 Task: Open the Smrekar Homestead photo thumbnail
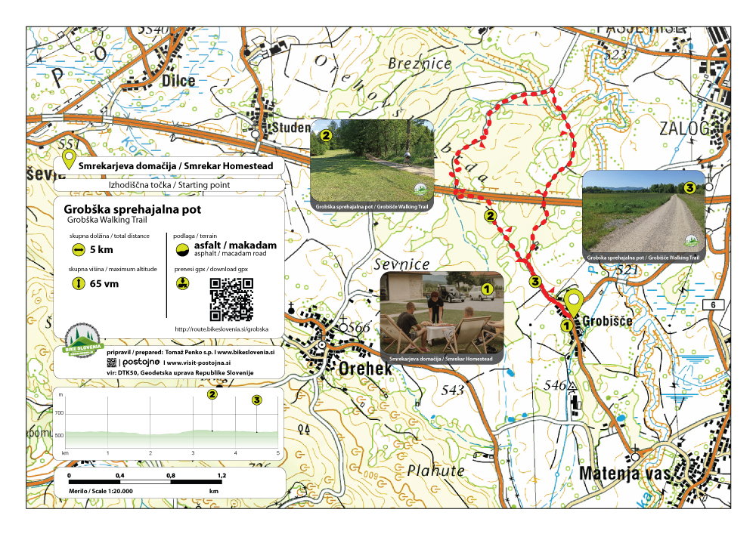click(x=442, y=317)
